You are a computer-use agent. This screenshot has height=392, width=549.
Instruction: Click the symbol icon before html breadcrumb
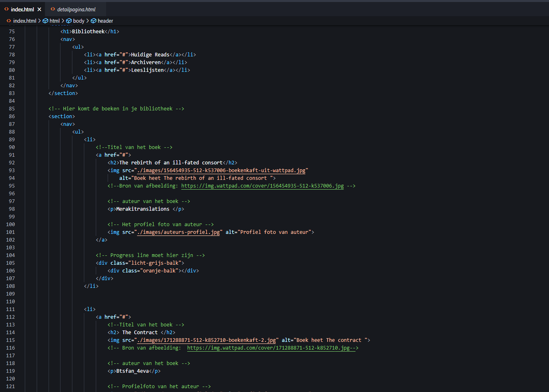[x=45, y=21]
